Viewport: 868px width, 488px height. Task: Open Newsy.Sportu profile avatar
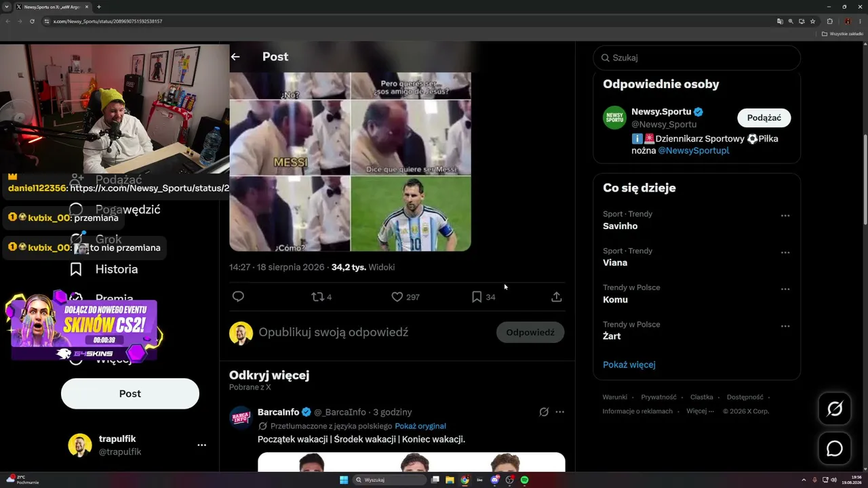(614, 117)
